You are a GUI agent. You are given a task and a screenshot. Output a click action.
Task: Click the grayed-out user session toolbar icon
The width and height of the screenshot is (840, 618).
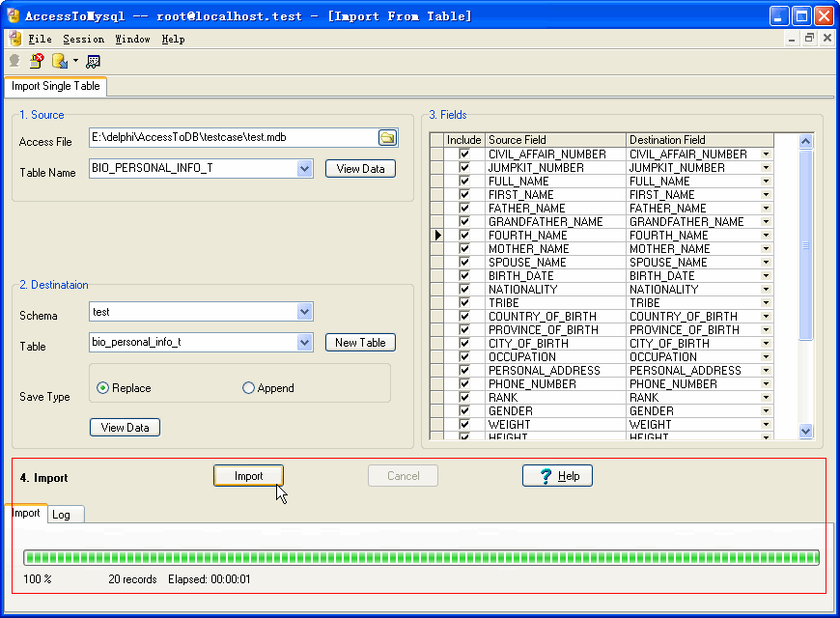point(14,61)
